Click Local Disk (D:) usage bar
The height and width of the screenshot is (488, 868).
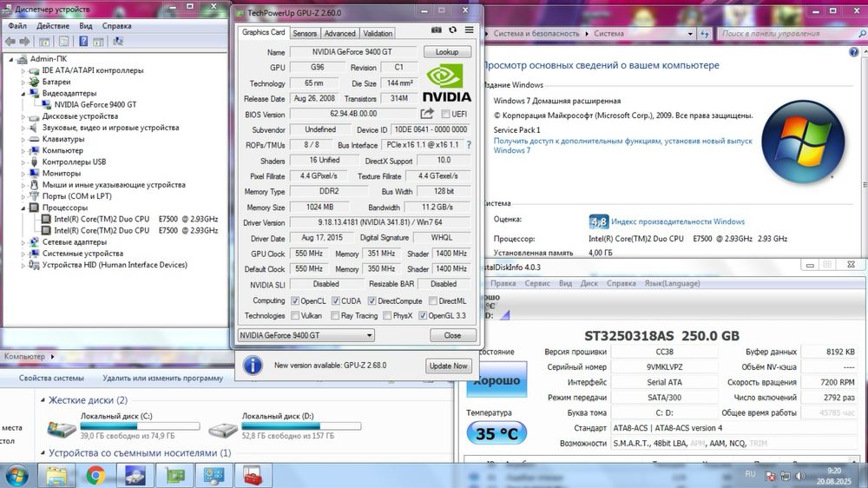click(301, 426)
